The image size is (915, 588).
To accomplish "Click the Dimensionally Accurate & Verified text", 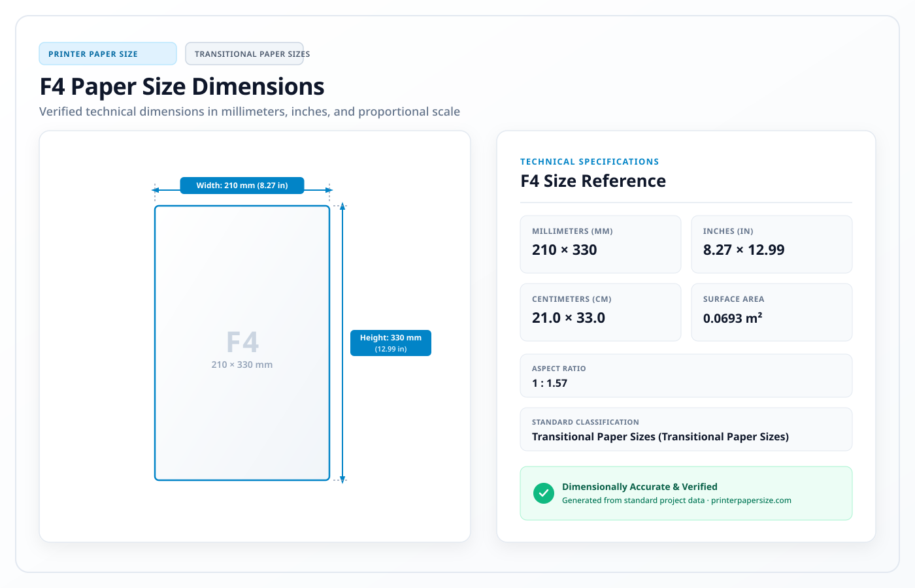I will point(640,487).
